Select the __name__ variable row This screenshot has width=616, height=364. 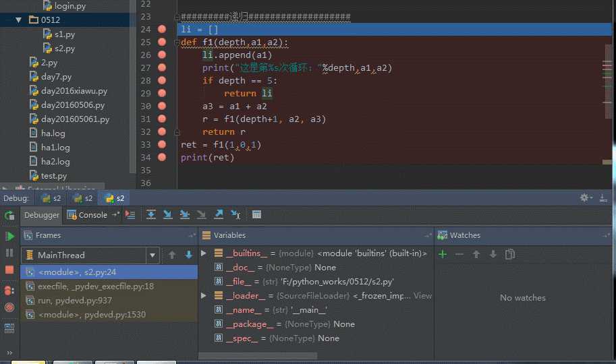pos(316,310)
